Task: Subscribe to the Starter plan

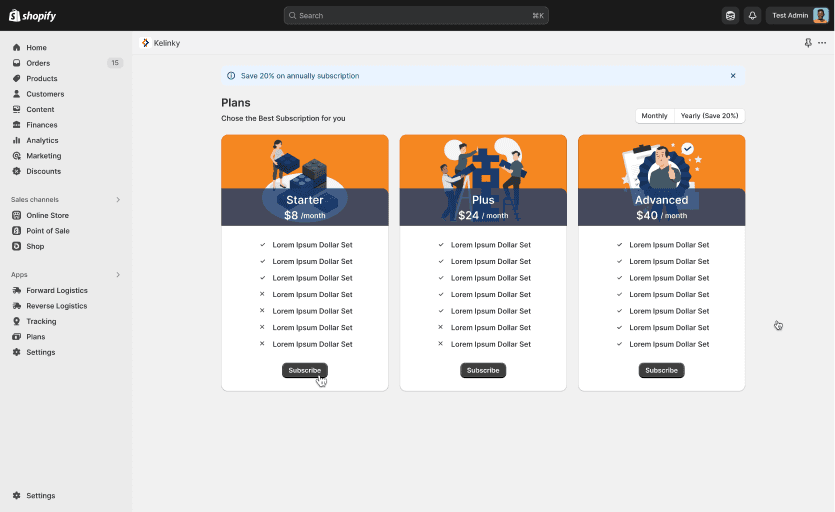Action: point(304,370)
